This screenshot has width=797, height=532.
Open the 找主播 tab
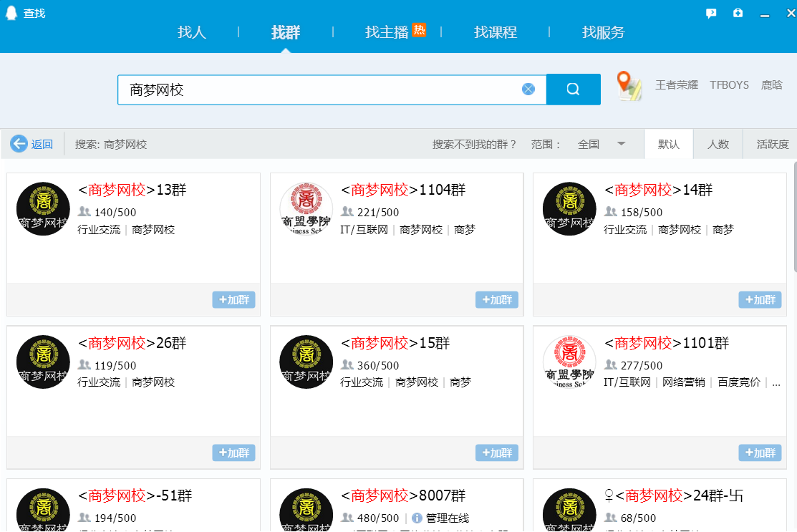(x=387, y=32)
